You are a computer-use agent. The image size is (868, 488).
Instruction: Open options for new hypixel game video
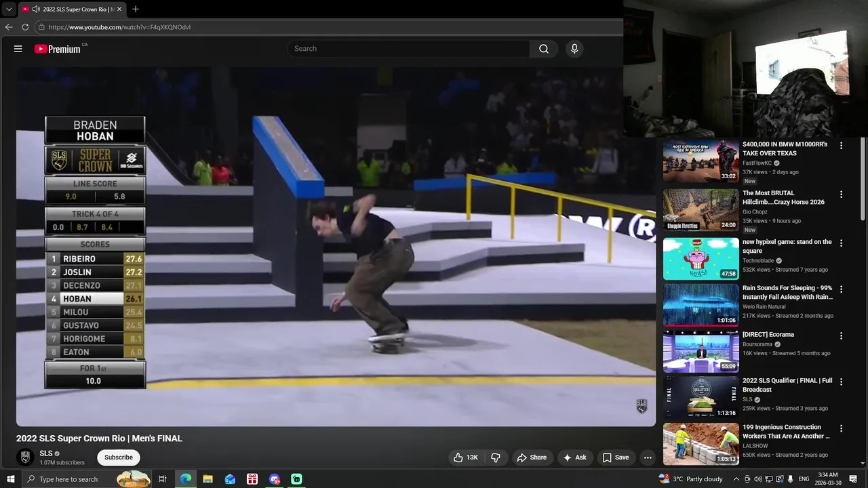pos(842,243)
